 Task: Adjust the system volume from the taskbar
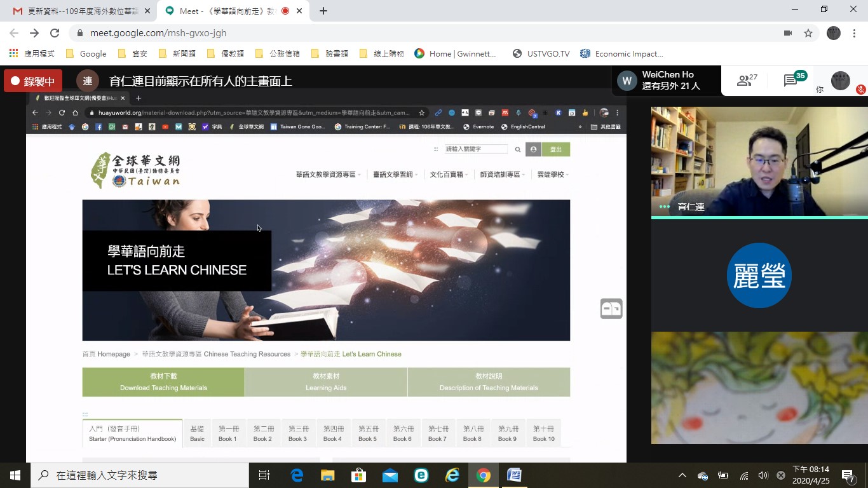coord(763,475)
